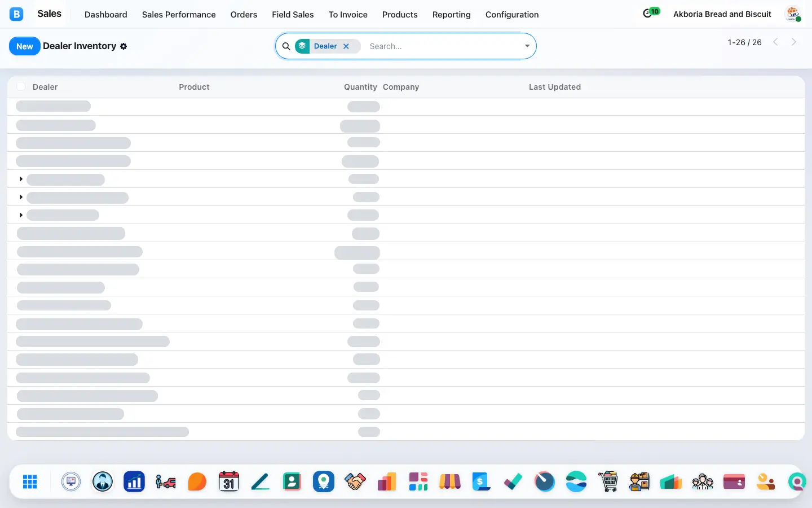Open the Orders menu

click(244, 15)
